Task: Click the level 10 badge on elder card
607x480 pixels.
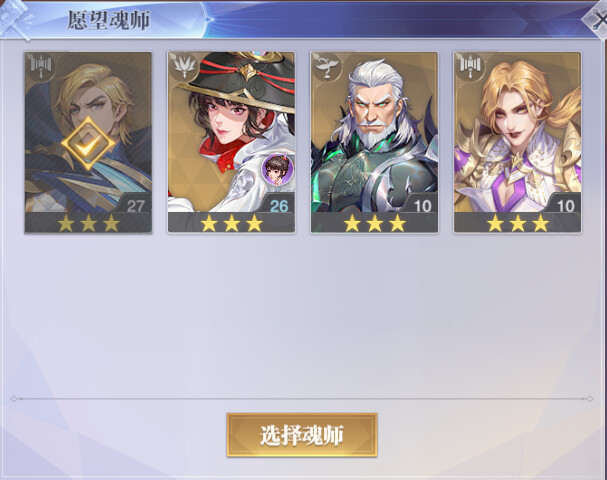Action: [x=422, y=206]
